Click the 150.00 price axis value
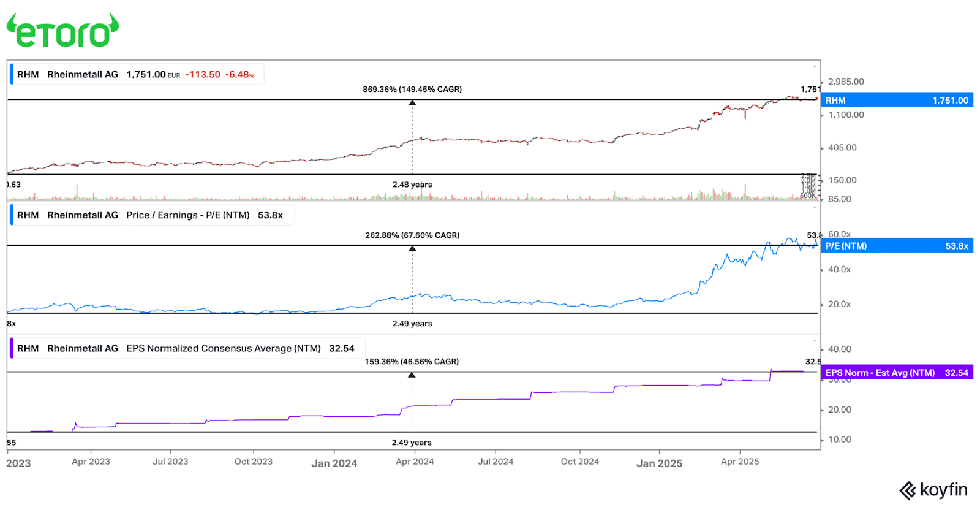This screenshot has width=980, height=507. pos(842,180)
